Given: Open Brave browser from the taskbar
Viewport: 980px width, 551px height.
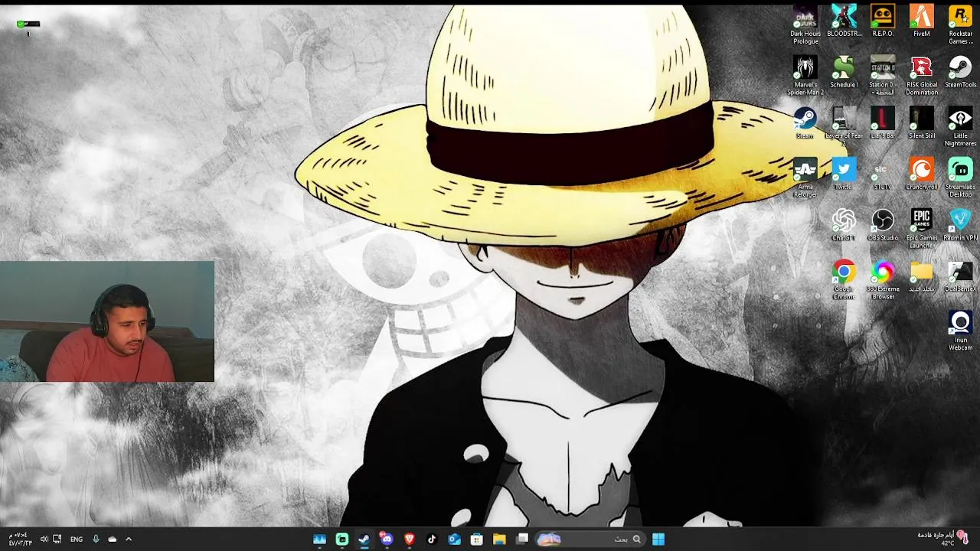Looking at the screenshot, I should tap(409, 539).
